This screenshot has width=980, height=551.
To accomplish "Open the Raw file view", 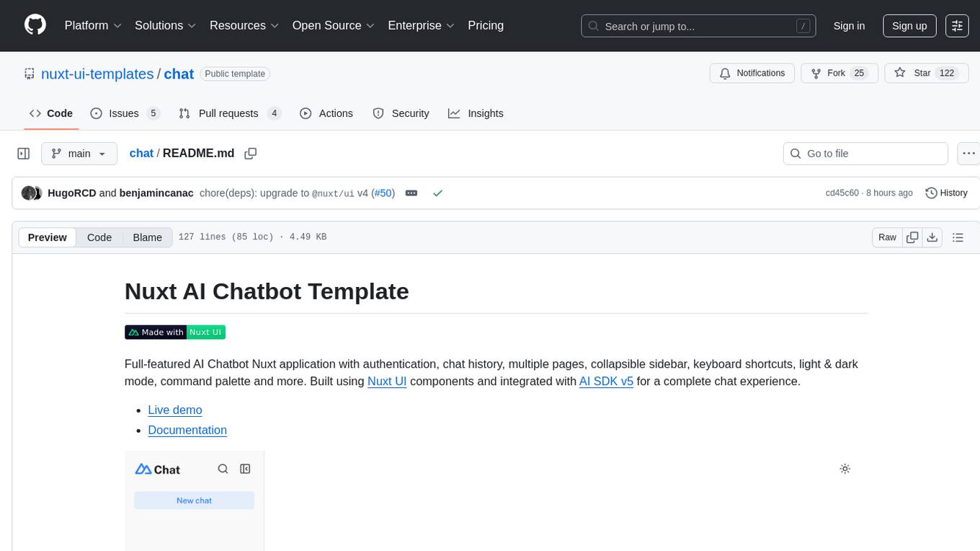I will click(887, 237).
